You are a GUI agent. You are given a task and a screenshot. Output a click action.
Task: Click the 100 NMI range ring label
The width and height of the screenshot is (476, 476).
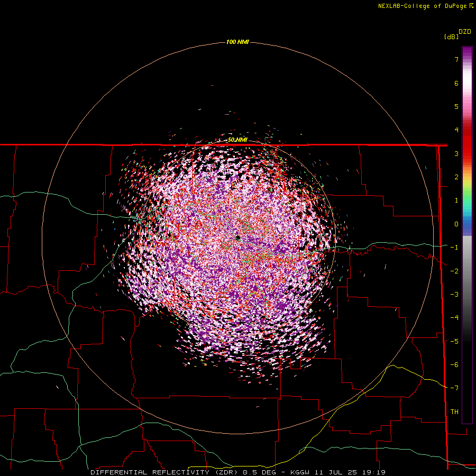point(237,42)
